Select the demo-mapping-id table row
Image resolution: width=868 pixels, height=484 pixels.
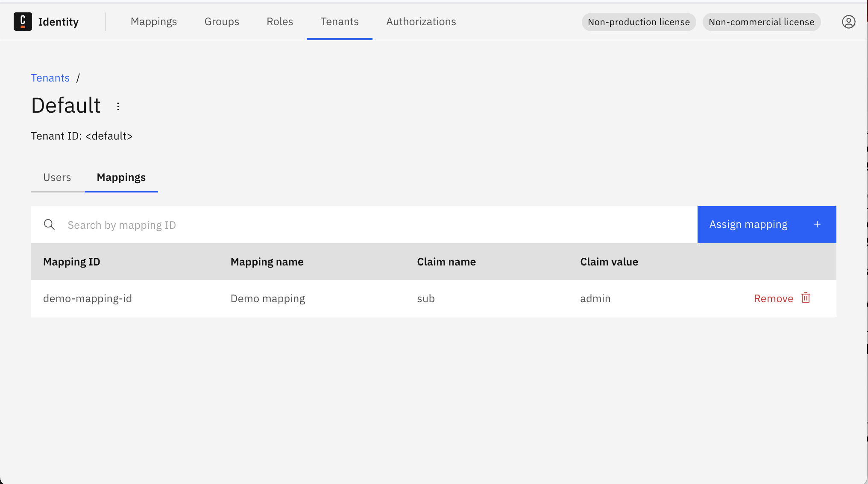coord(88,298)
